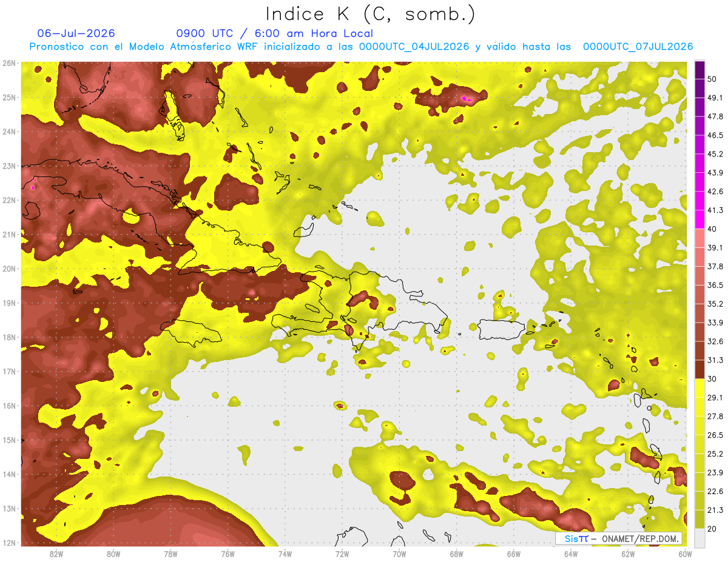Click the 22N latitude label
Viewport: 728px width, 562px height.
point(8,200)
